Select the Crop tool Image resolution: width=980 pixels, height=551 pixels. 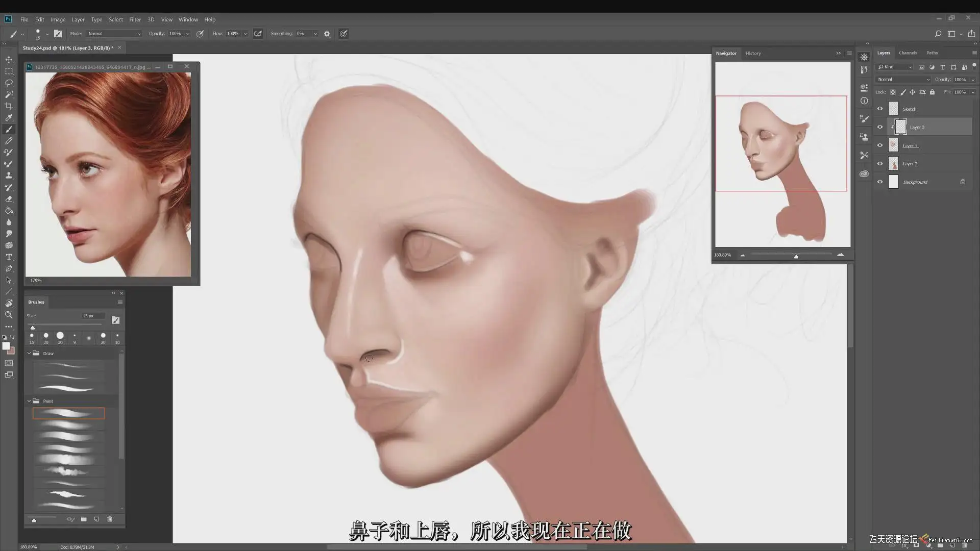(x=9, y=106)
